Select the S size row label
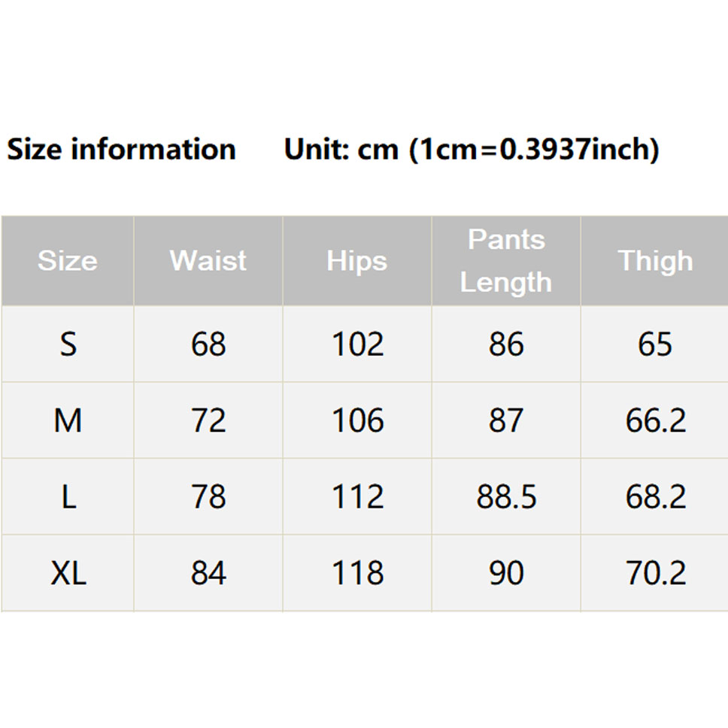728x728 pixels. (68, 344)
